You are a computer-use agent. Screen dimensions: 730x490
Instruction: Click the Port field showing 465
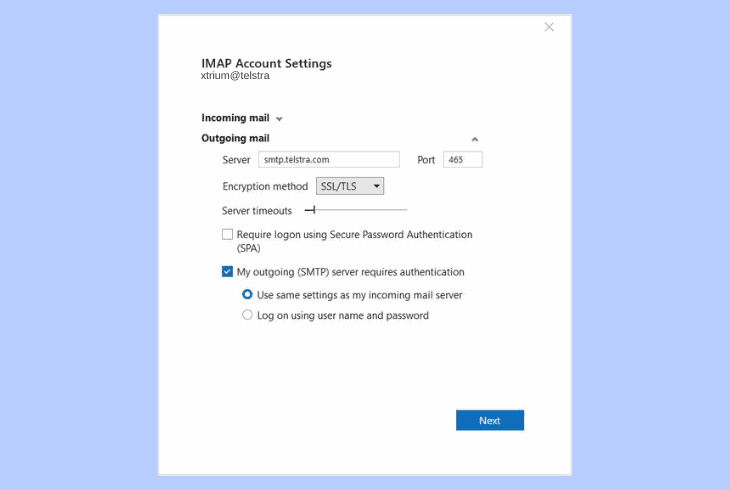462,160
